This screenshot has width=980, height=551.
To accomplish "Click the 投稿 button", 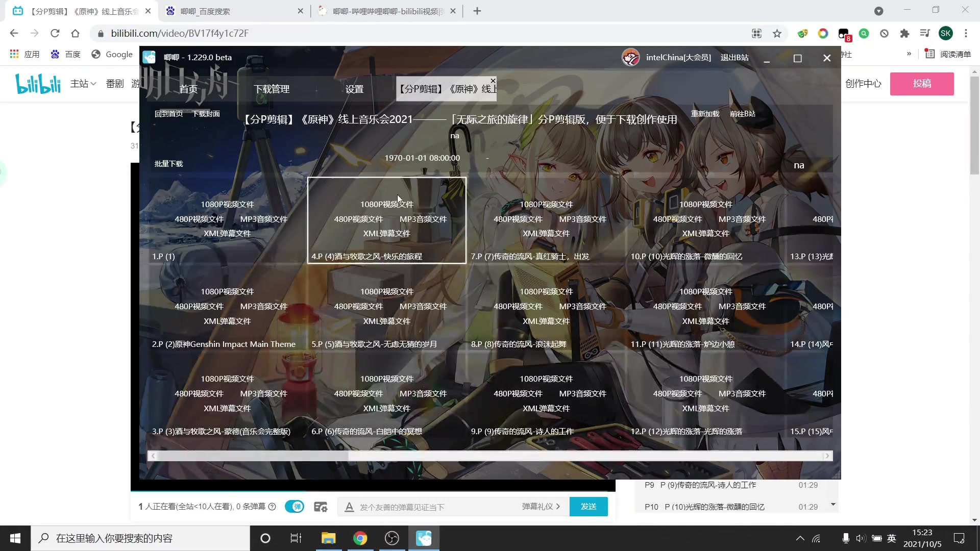I will [922, 84].
